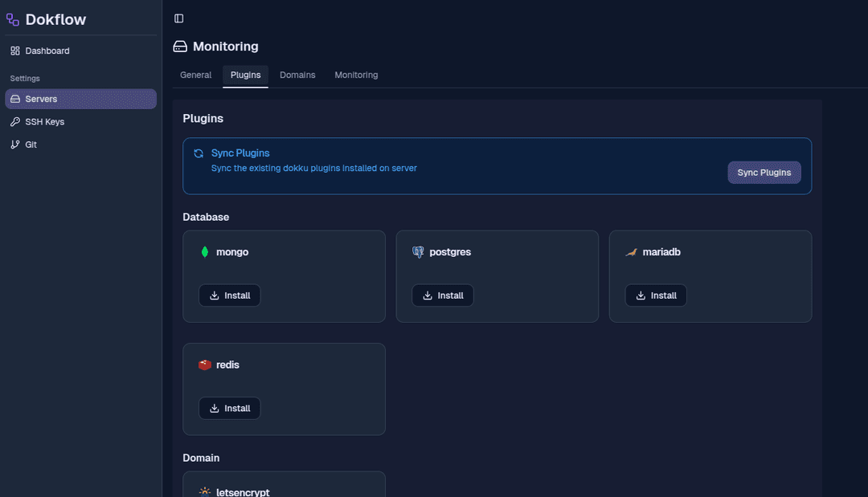
Task: Click the mariadb plugin name
Action: [661, 252]
